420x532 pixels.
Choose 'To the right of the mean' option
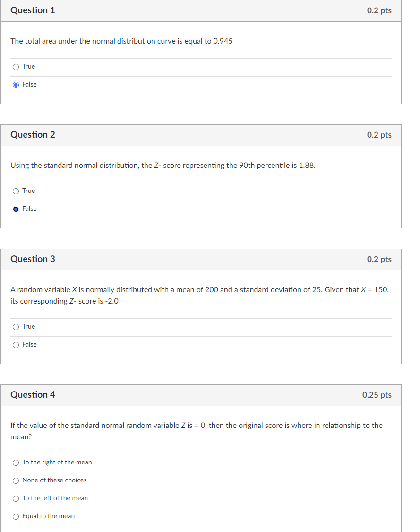[x=16, y=462]
